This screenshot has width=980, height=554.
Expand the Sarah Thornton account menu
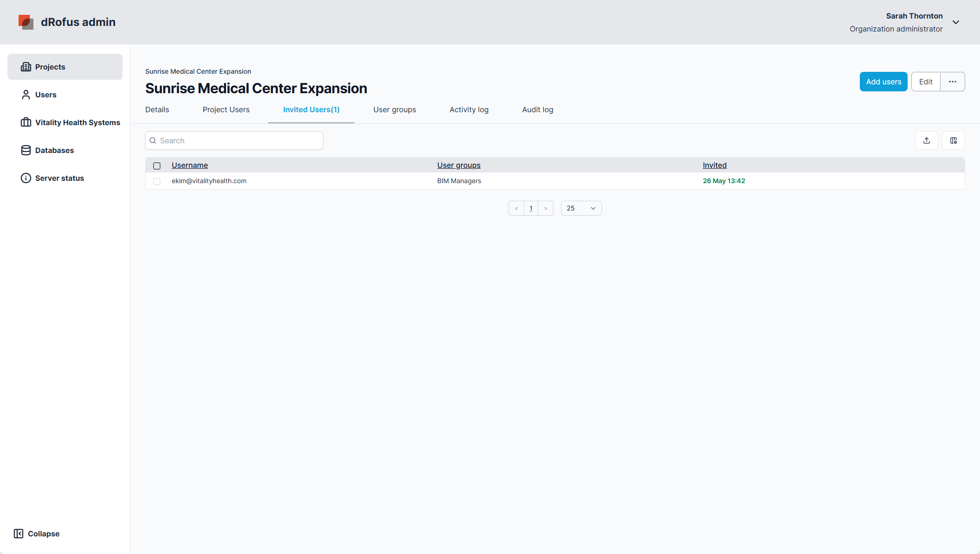click(x=956, y=22)
